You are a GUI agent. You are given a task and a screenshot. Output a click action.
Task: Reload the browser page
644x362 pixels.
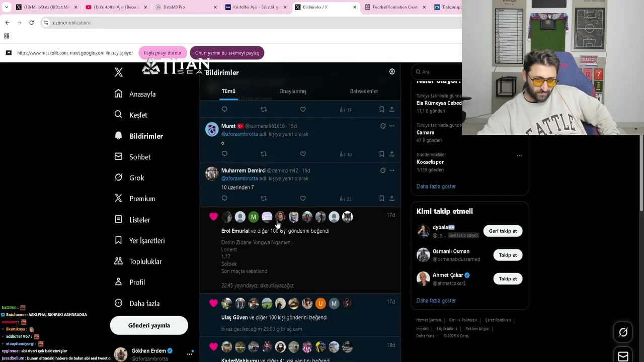[x=31, y=23]
